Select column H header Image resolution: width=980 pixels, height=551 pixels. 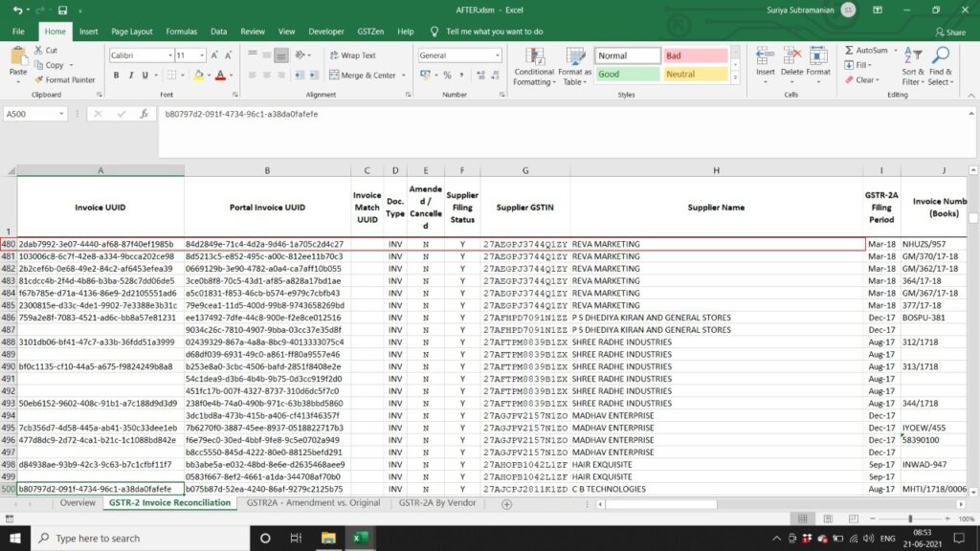(x=716, y=170)
